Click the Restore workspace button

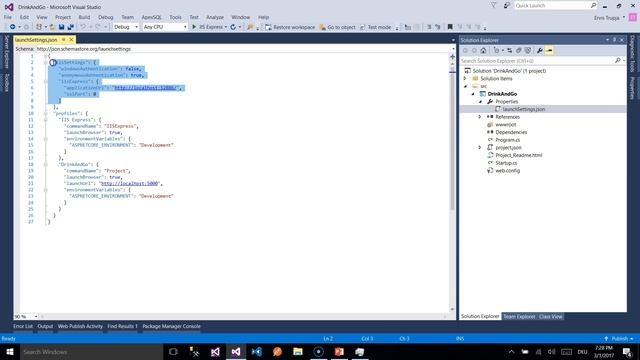290,27
